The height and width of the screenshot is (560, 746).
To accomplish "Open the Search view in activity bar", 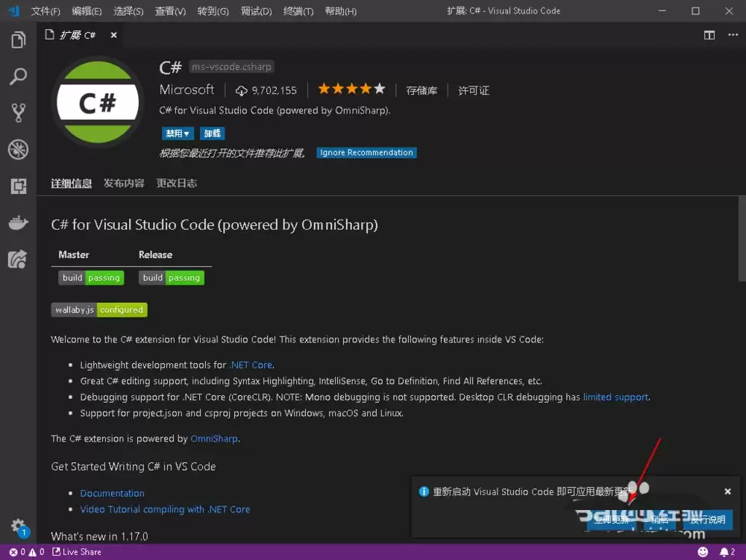I will point(19,76).
